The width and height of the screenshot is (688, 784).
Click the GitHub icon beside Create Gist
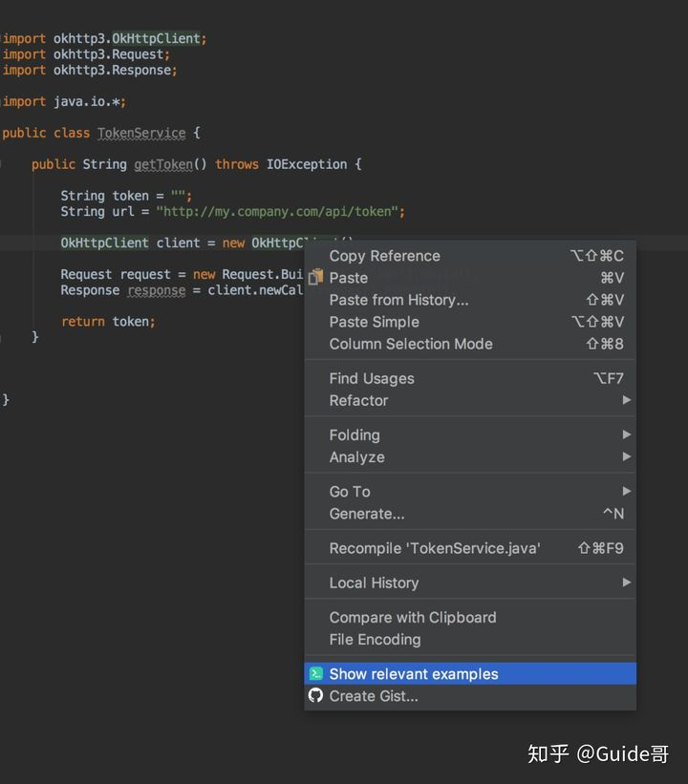(316, 696)
